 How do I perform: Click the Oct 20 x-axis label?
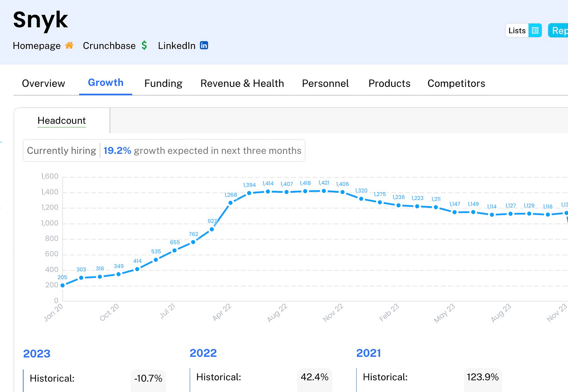point(109,313)
